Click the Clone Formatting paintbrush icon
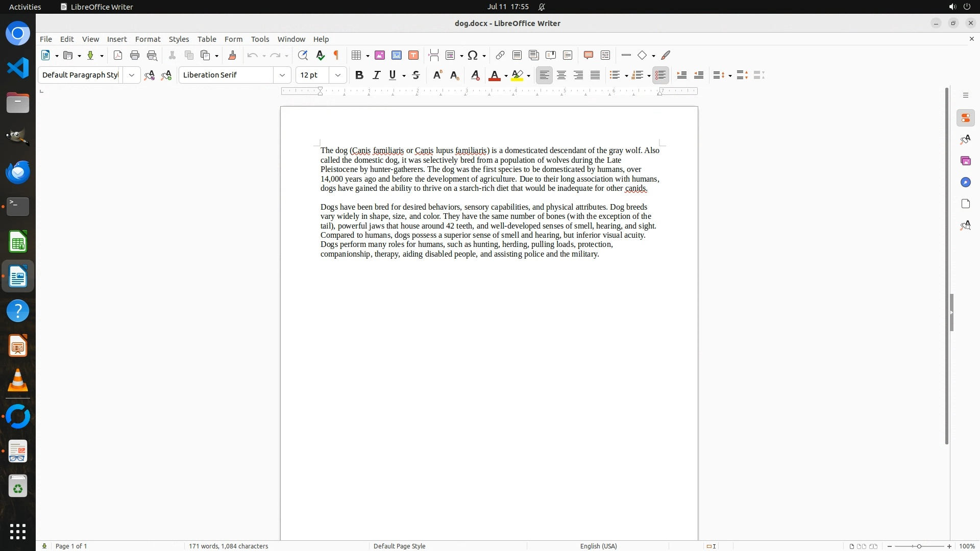Screen dimensions: 980x551 (232, 55)
